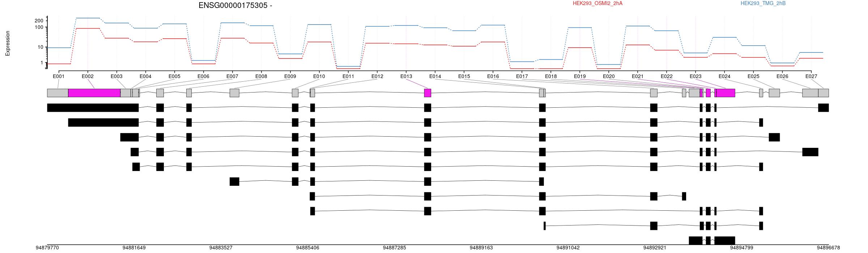The height and width of the screenshot is (253, 868).
Task: Click exon label E021
Action: coord(638,76)
